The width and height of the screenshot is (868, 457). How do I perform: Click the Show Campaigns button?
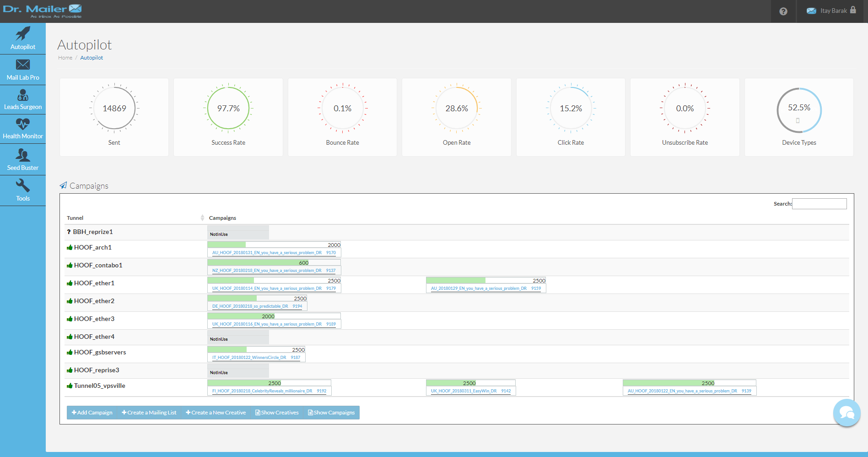[x=331, y=413]
